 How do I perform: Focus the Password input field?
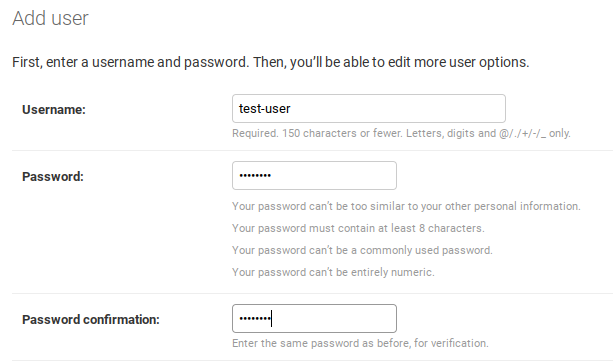coord(314,176)
